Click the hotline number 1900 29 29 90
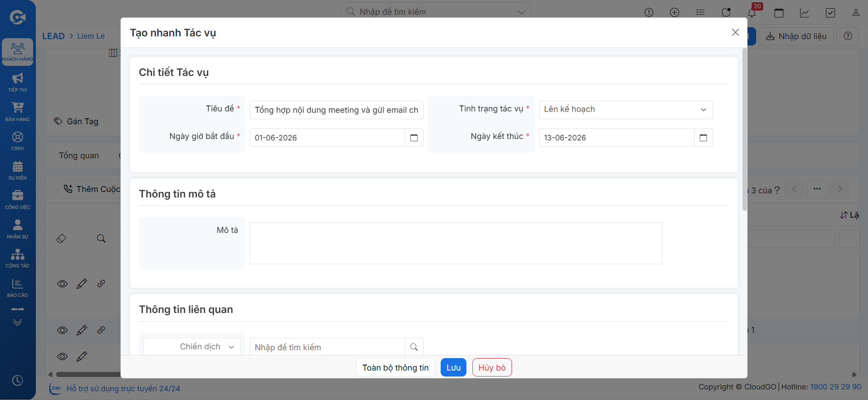This screenshot has height=400, width=868. click(x=835, y=387)
